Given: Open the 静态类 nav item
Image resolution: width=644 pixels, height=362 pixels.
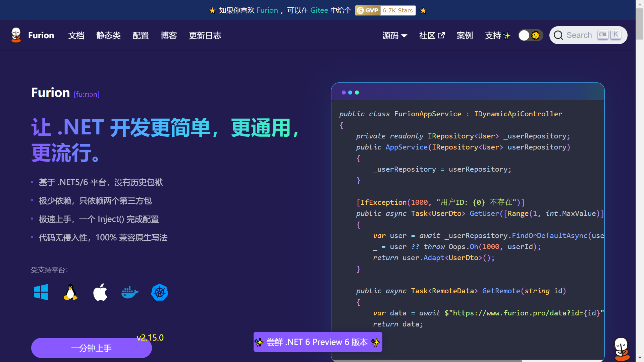Looking at the screenshot, I should (x=108, y=35).
